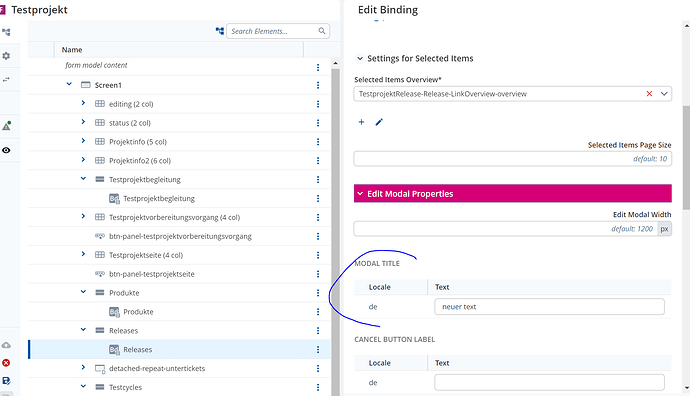This screenshot has height=396, width=690.
Task: Open kebab menu for btn-panel-testprojektvorbereitungsvorgang
Action: (x=318, y=237)
